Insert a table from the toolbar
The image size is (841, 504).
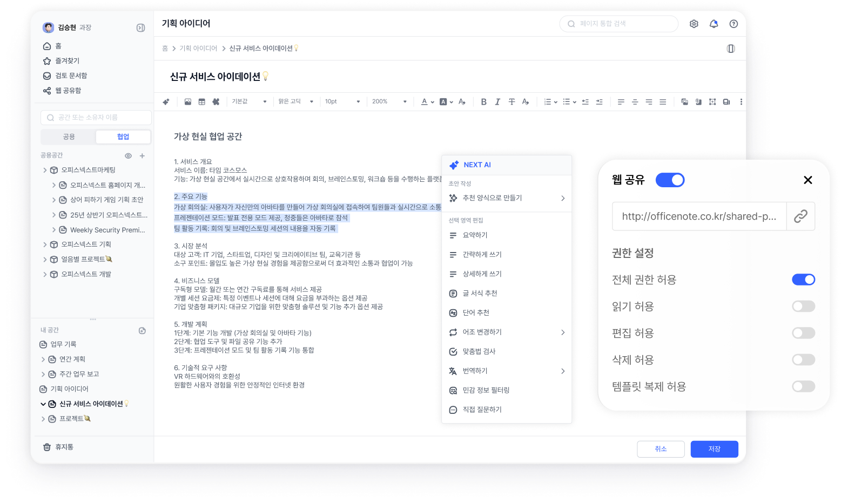[202, 101]
